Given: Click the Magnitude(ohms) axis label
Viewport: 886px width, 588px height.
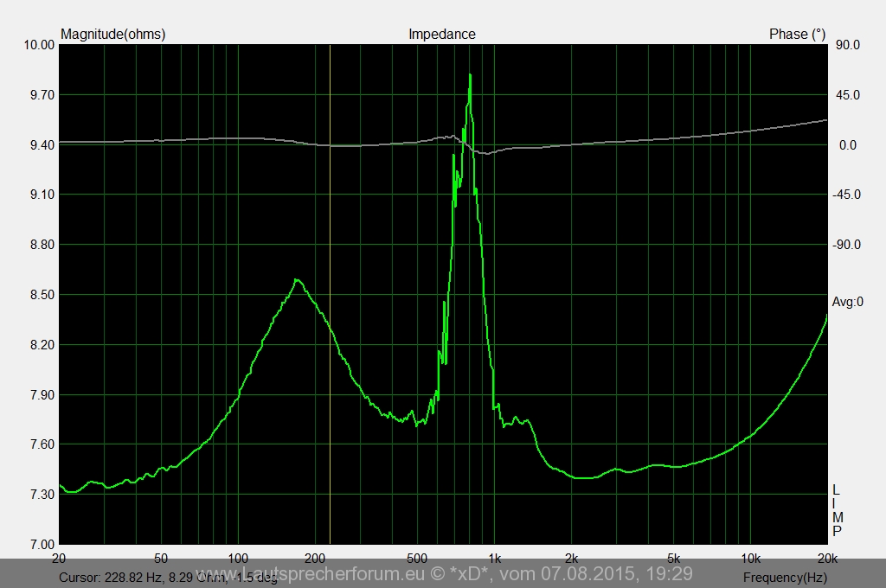Looking at the screenshot, I should tap(112, 35).
